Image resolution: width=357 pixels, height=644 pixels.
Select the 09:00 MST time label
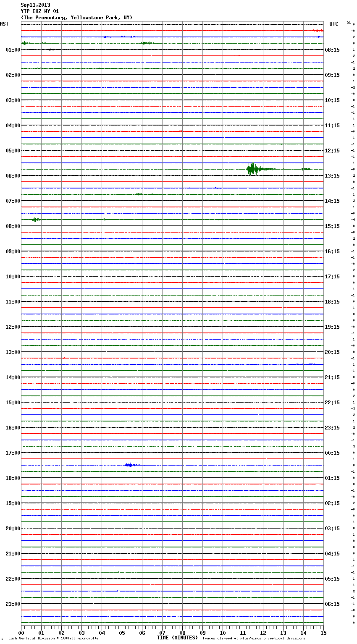13,251
